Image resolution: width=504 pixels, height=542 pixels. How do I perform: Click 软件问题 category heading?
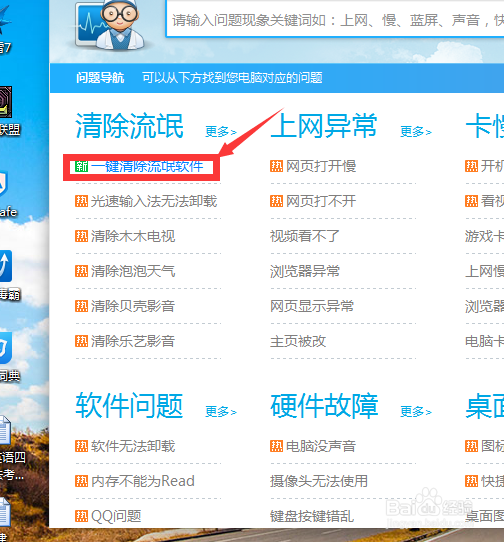129,406
